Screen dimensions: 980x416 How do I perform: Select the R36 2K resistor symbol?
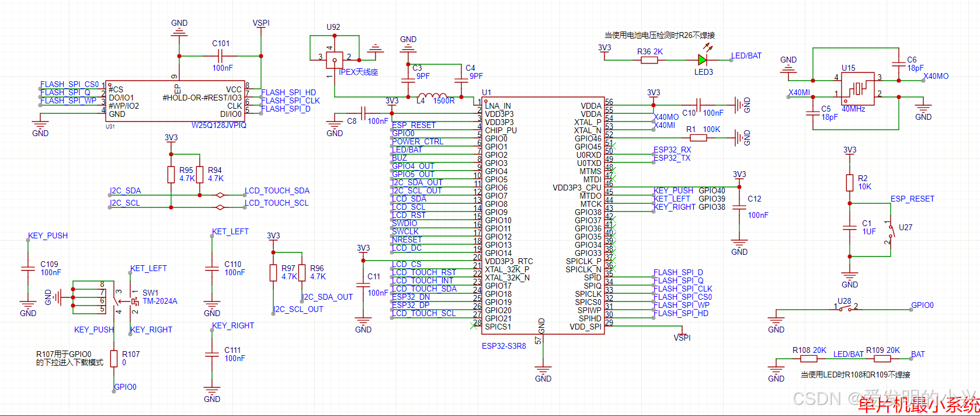(649, 60)
